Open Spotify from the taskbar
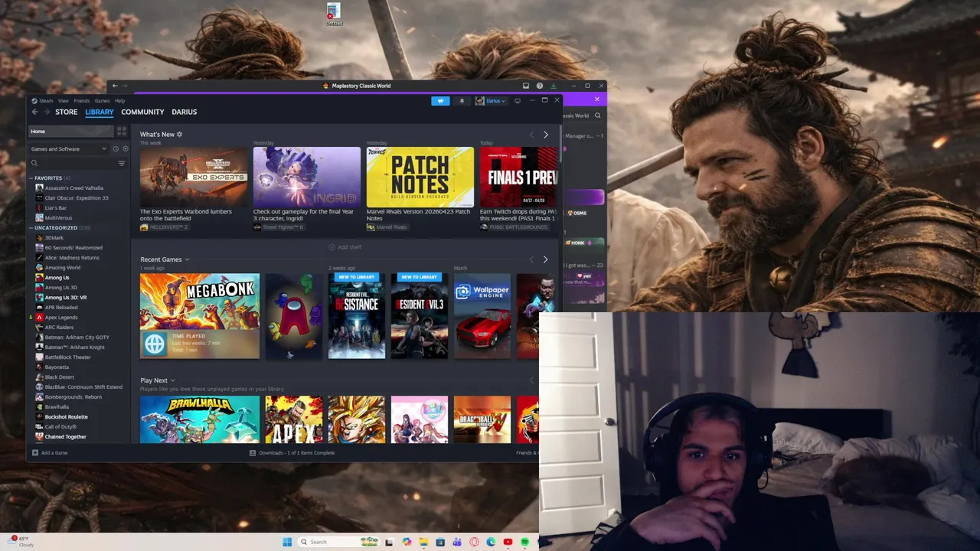The width and height of the screenshot is (980, 551). pyautogui.click(x=524, y=542)
